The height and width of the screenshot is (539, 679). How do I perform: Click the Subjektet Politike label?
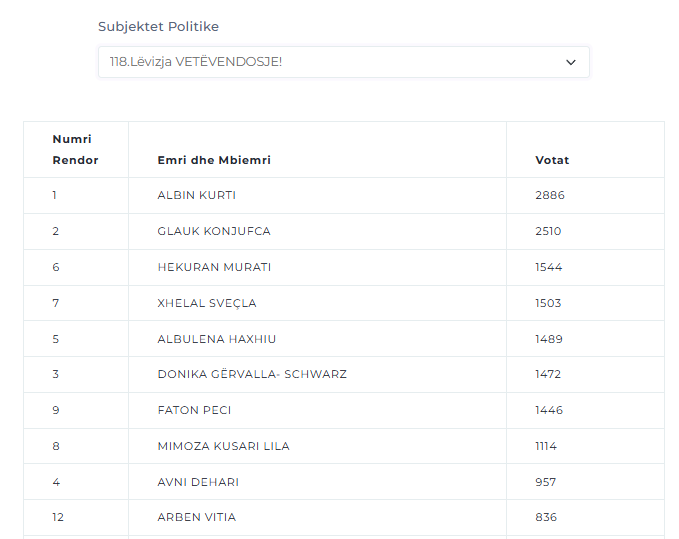(x=158, y=26)
